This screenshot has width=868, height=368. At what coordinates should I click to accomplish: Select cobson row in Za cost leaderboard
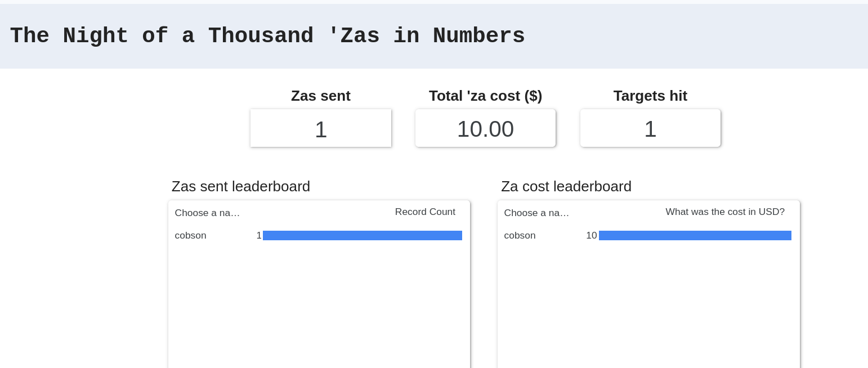coord(520,236)
